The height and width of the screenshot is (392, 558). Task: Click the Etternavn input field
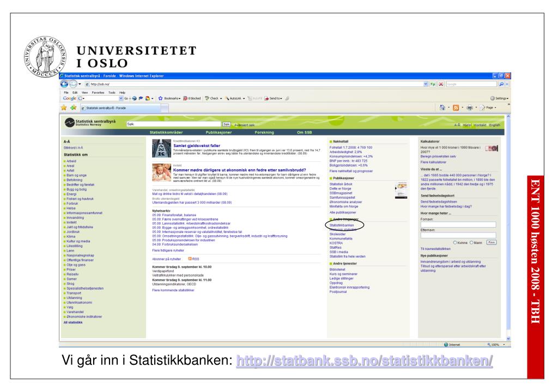pyautogui.click(x=458, y=235)
